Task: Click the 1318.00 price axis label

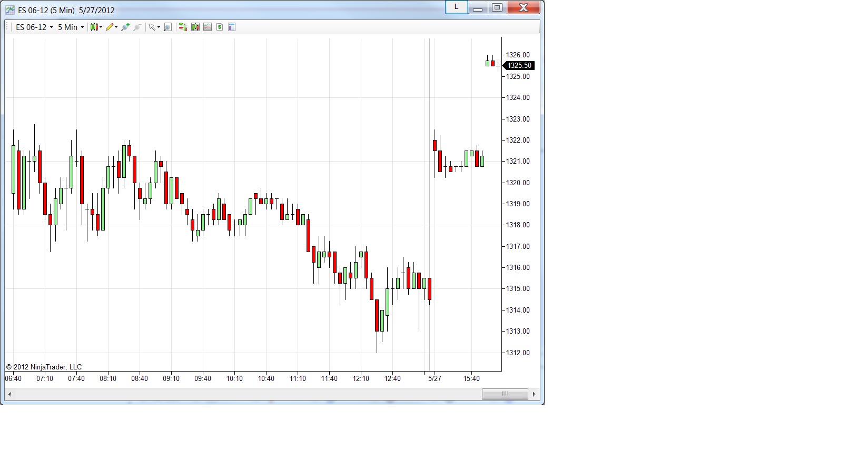Action: pos(518,225)
